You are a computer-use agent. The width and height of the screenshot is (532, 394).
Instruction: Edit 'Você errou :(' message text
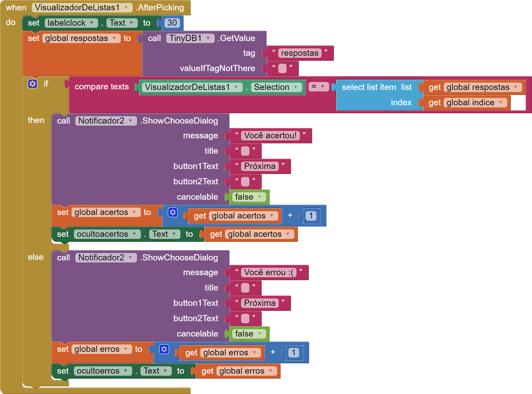pos(269,272)
